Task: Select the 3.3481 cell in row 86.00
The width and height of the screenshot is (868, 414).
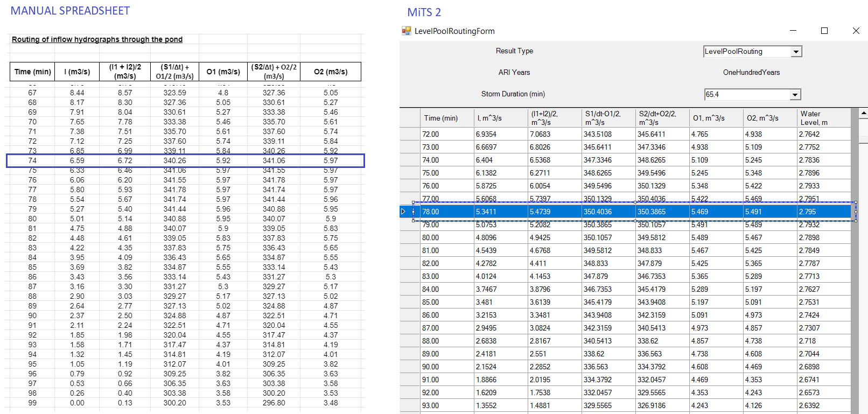Action: coord(555,315)
